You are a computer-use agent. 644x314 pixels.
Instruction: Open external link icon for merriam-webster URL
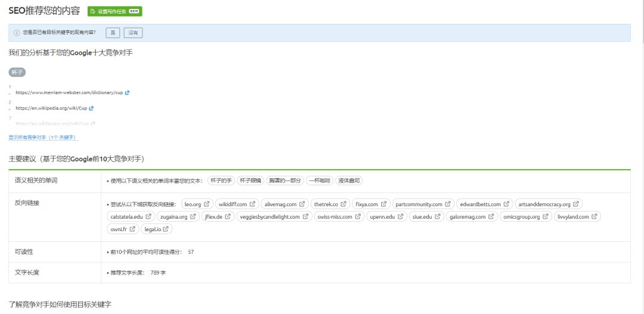(127, 93)
